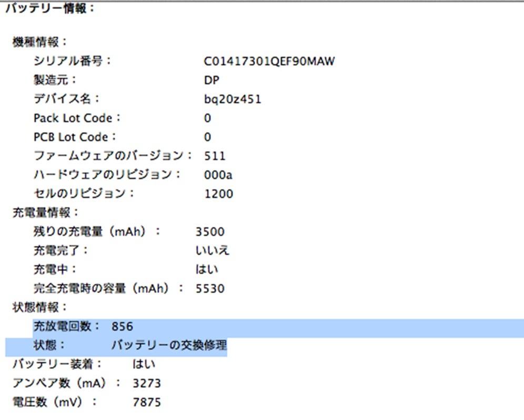524x420 pixels.
Task: Click the 電圧数 (mV) label
Action: 55,402
